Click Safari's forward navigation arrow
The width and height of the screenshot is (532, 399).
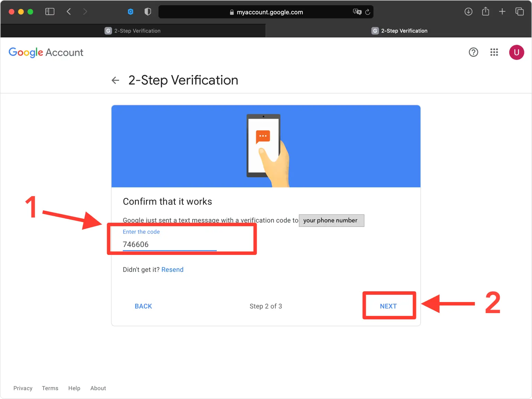pos(85,12)
